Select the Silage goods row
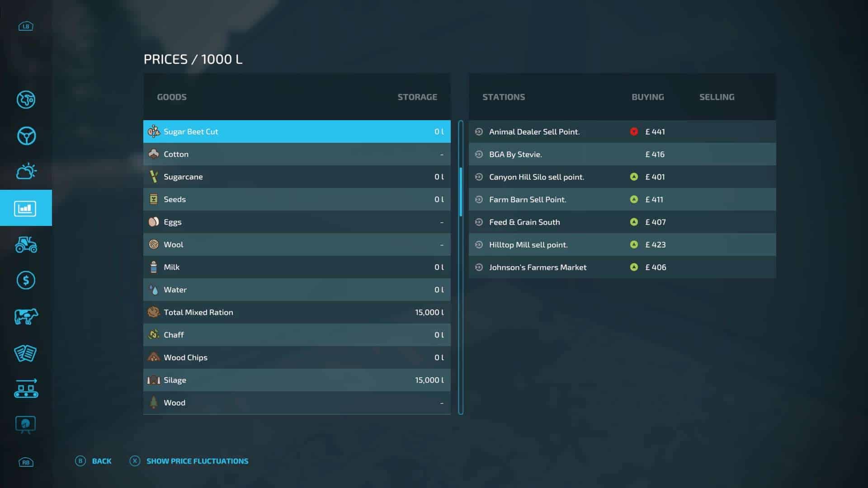The width and height of the screenshot is (868, 488). [297, 380]
